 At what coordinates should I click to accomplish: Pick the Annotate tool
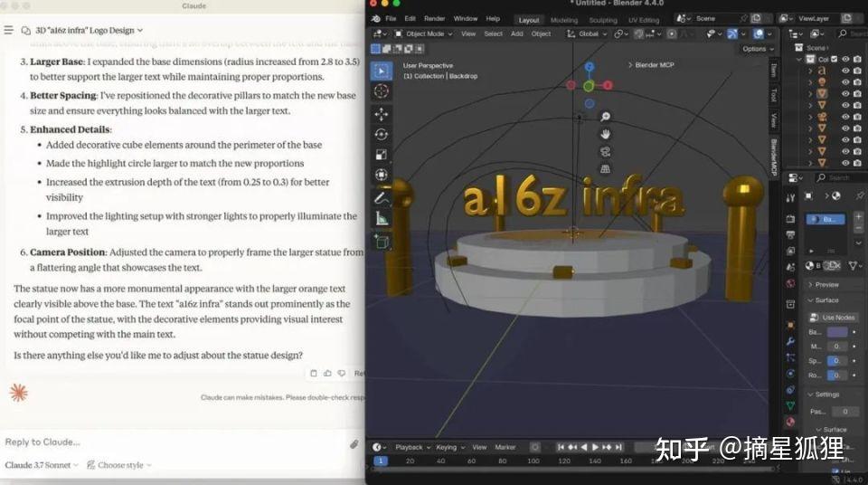(x=381, y=197)
